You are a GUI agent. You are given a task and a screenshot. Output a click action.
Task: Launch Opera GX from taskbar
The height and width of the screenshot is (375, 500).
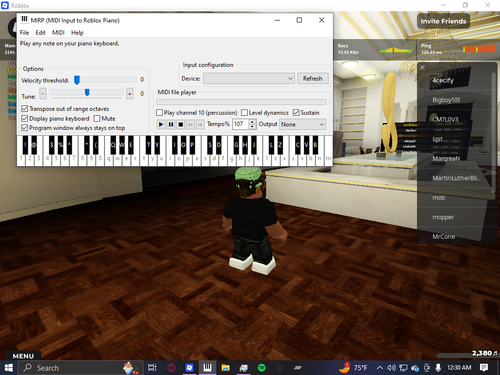[171, 368]
